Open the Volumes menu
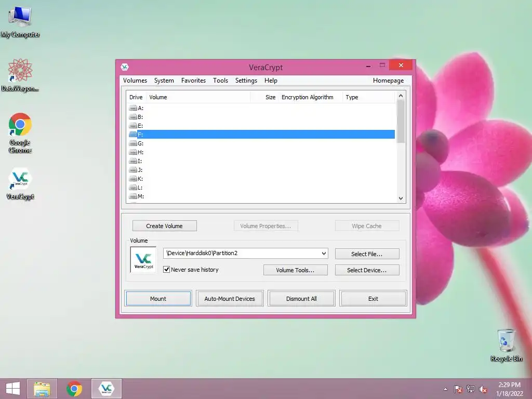This screenshot has height=399, width=532. [135, 81]
